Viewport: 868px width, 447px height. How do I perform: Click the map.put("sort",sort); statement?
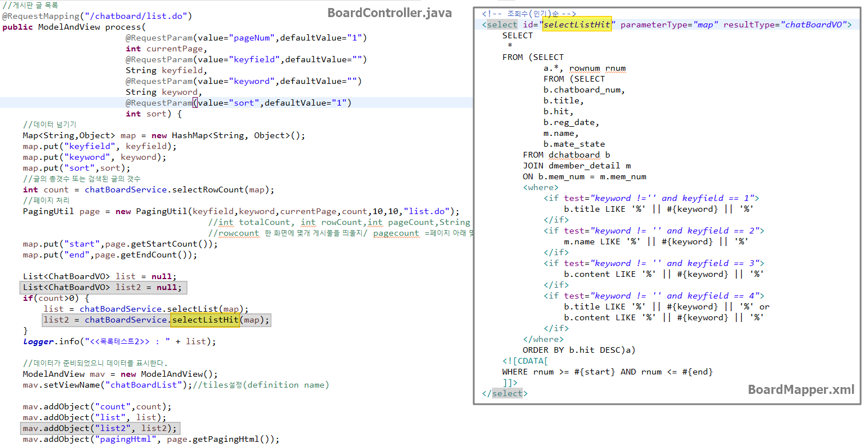[77, 168]
